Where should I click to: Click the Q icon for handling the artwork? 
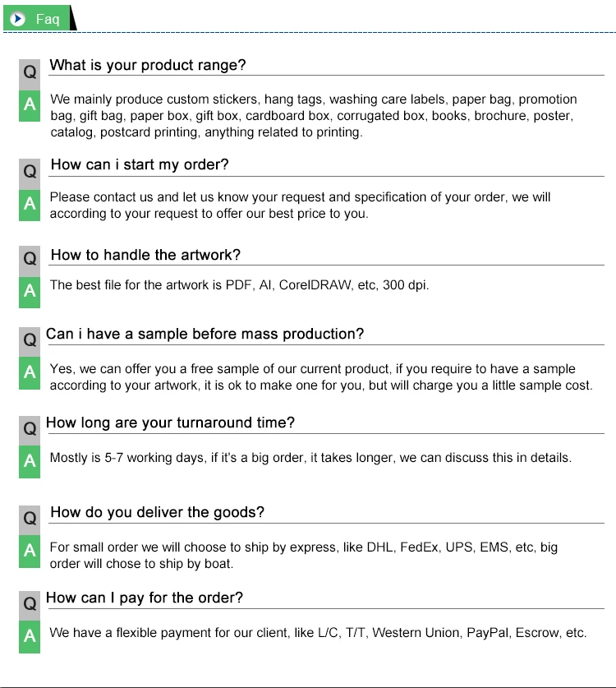(30, 259)
